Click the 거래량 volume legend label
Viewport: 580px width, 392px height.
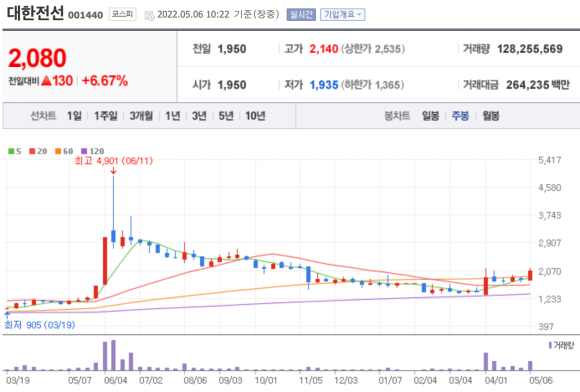click(x=564, y=345)
